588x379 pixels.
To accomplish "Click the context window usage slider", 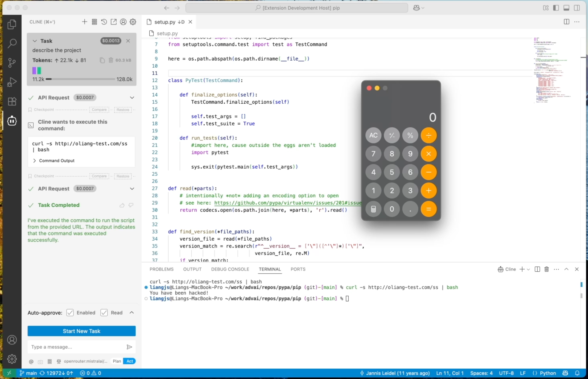I will [x=80, y=79].
